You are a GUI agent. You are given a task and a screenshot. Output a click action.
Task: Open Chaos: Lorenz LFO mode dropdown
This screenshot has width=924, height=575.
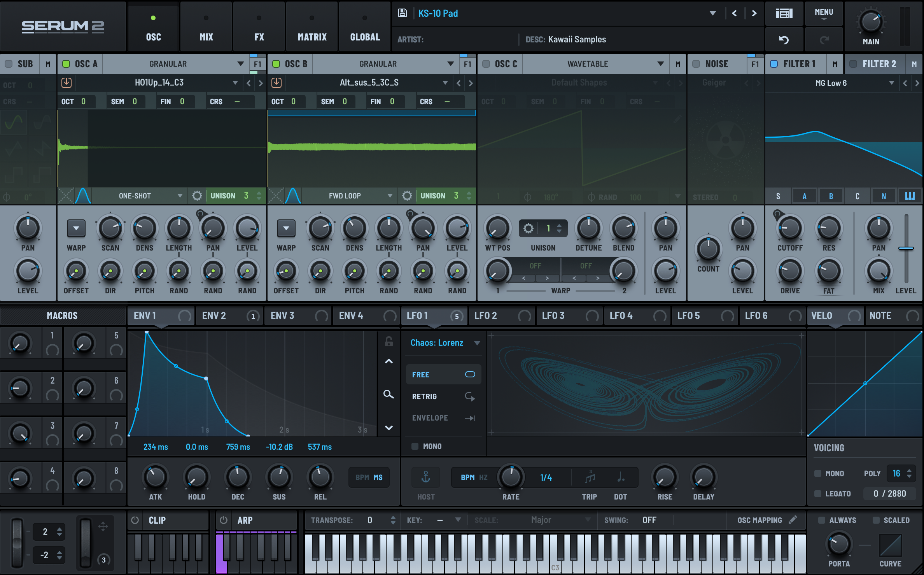[477, 343]
